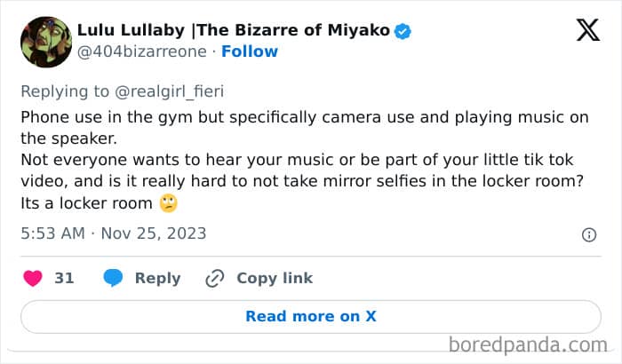This screenshot has height=364, width=622.
Task: Click the eye-roll emoji in the tweet
Action: pyautogui.click(x=169, y=203)
